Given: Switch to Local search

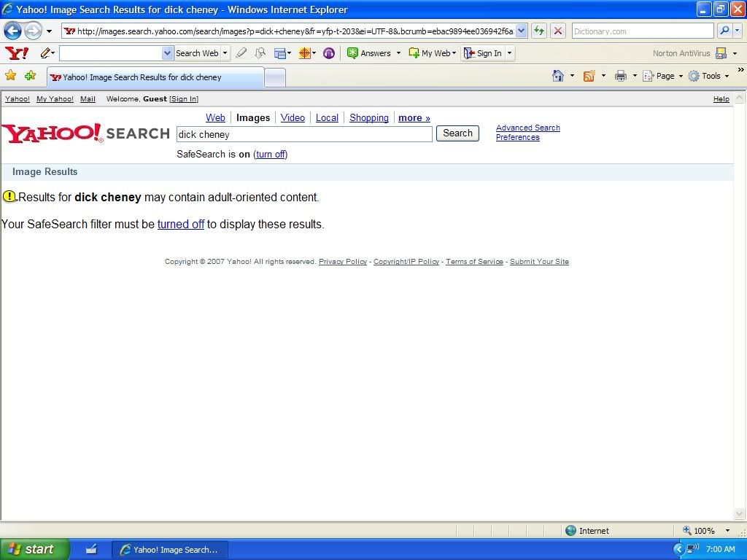Looking at the screenshot, I should (327, 117).
